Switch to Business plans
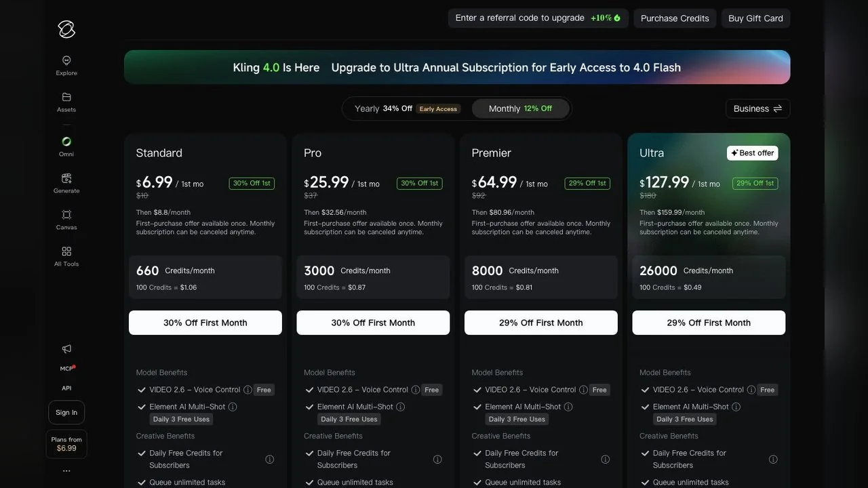This screenshot has height=488, width=868. [x=757, y=108]
